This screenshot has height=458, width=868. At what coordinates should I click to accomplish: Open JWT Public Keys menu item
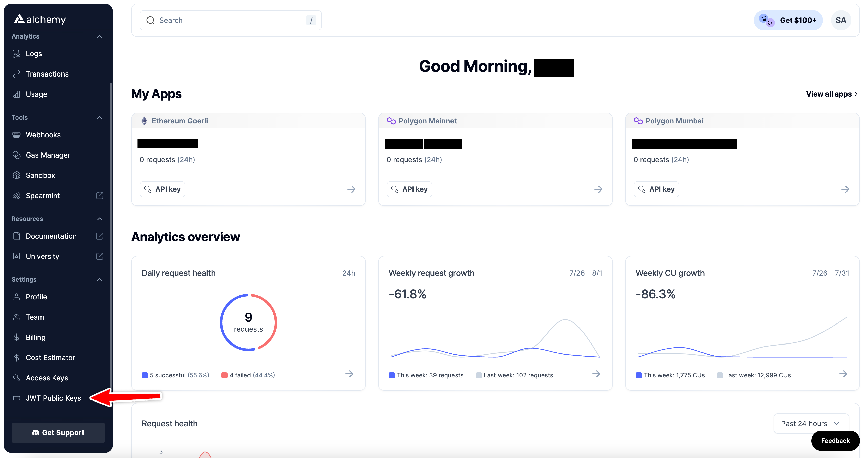pos(53,398)
